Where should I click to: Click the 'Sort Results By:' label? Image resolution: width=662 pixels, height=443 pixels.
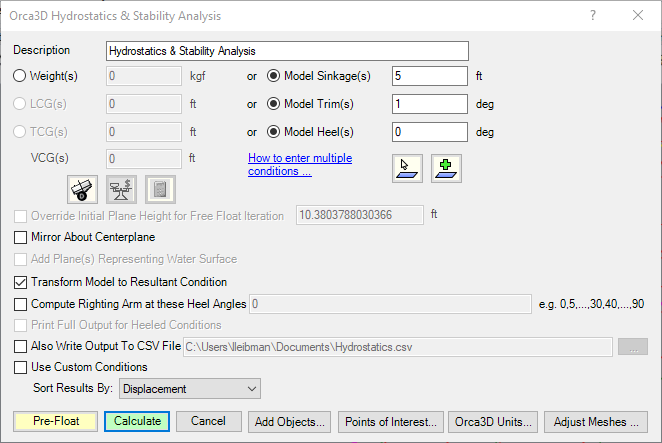[73, 388]
